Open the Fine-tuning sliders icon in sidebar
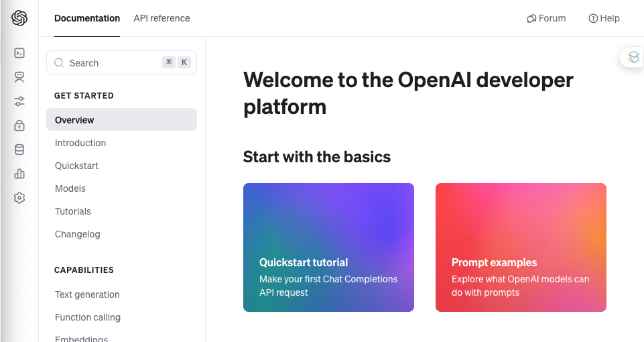 [x=19, y=101]
